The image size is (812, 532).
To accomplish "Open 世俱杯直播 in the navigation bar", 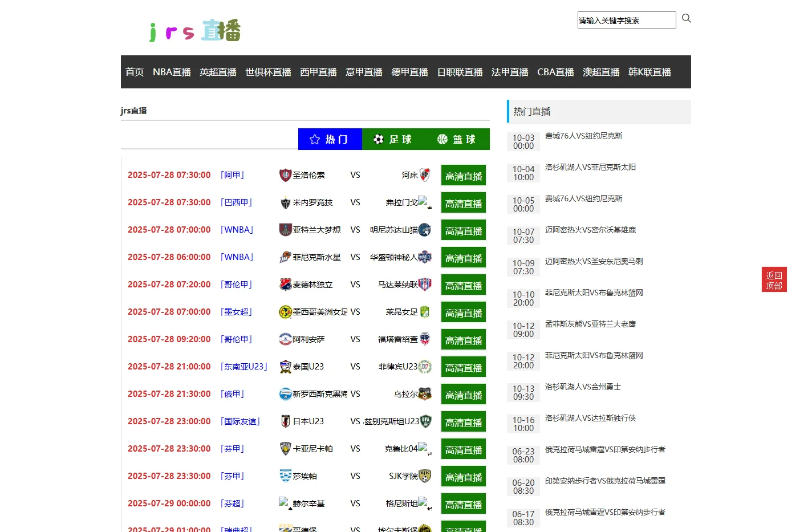I will pos(268,72).
